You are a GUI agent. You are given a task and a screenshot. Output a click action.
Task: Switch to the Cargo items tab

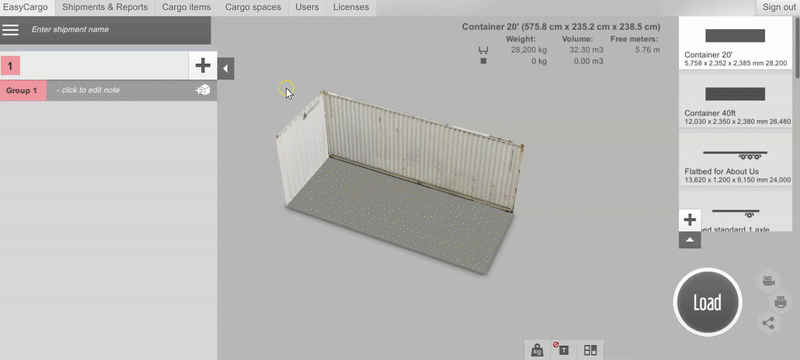186,7
